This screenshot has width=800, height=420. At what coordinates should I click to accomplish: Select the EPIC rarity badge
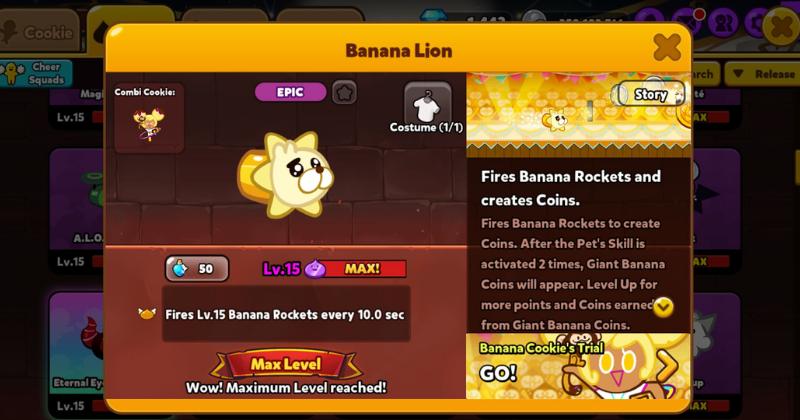tap(290, 92)
